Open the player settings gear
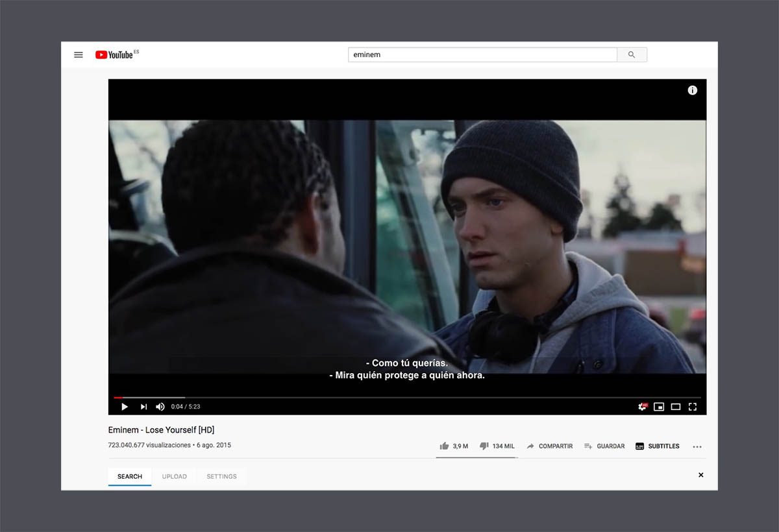This screenshot has width=779, height=532. 642,407
